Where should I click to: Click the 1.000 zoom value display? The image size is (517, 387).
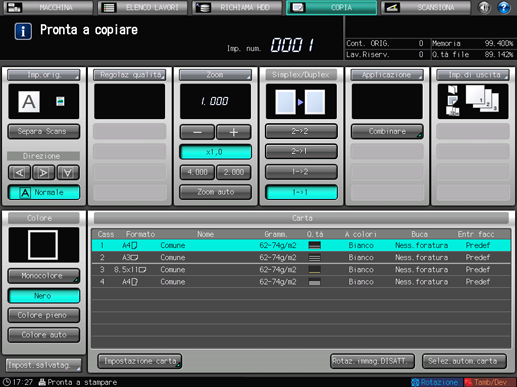click(x=215, y=101)
